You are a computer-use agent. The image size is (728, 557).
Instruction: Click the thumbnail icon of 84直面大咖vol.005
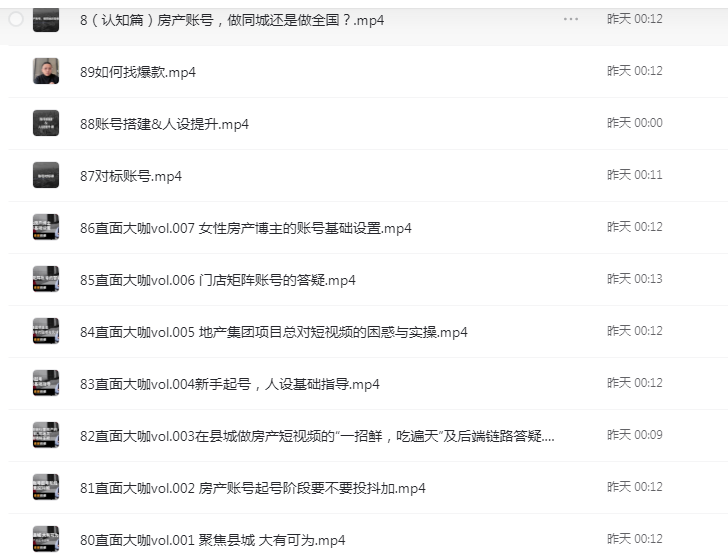pyautogui.click(x=46, y=331)
